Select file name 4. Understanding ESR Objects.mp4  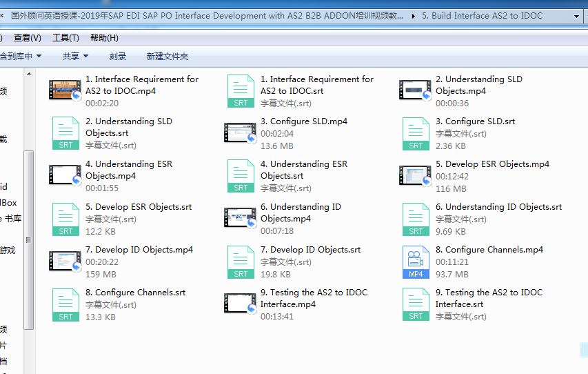[x=129, y=170]
